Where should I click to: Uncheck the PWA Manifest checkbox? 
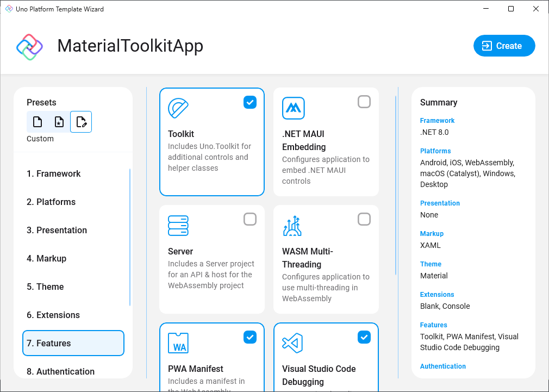click(x=249, y=337)
